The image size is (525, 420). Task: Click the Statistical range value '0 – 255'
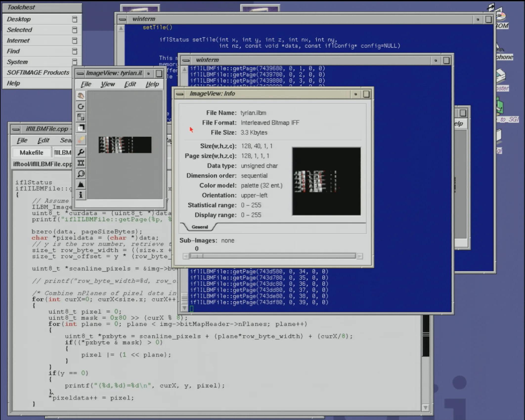[251, 205]
